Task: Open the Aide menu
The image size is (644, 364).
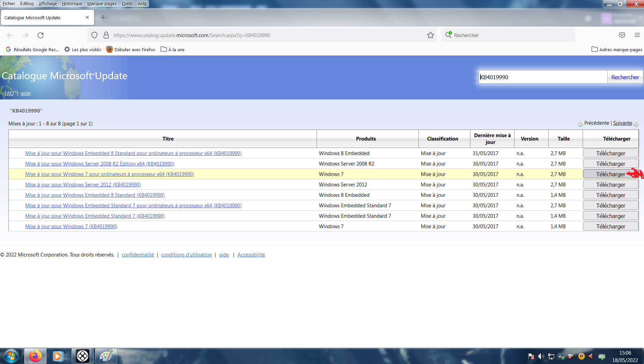Action: point(142,3)
